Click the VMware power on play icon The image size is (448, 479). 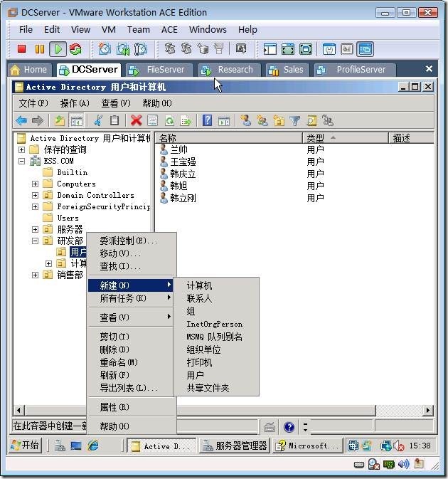[x=58, y=49]
